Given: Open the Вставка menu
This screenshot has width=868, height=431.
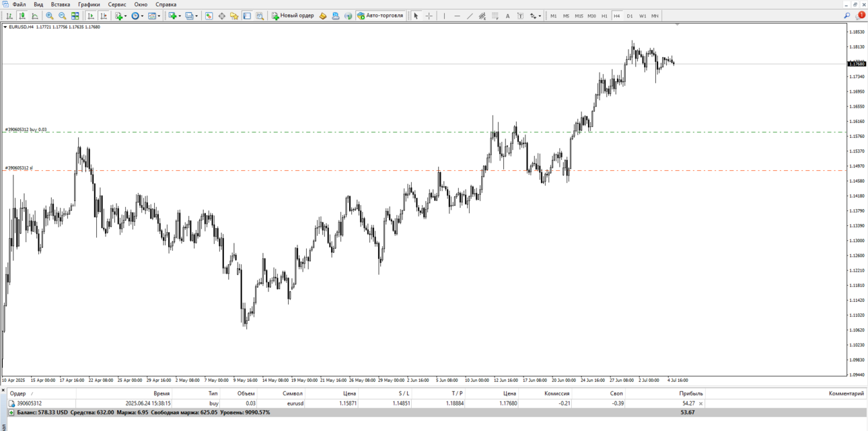Looking at the screenshot, I should (61, 4).
